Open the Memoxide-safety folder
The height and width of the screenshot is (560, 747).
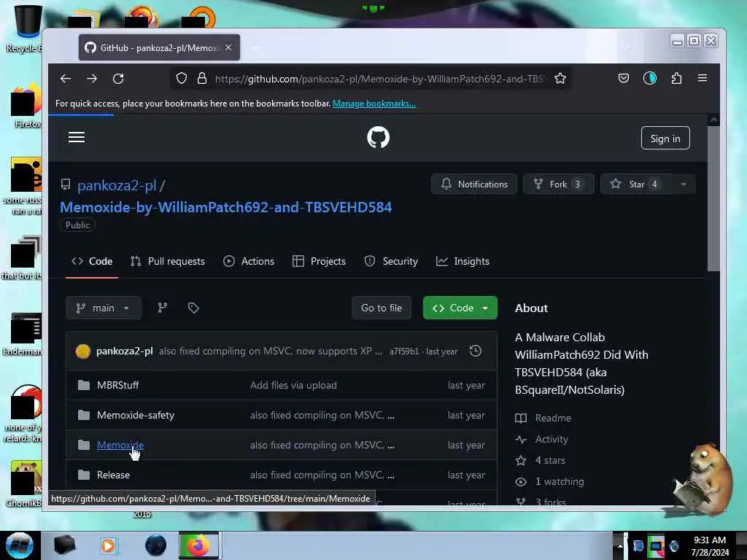click(x=135, y=415)
